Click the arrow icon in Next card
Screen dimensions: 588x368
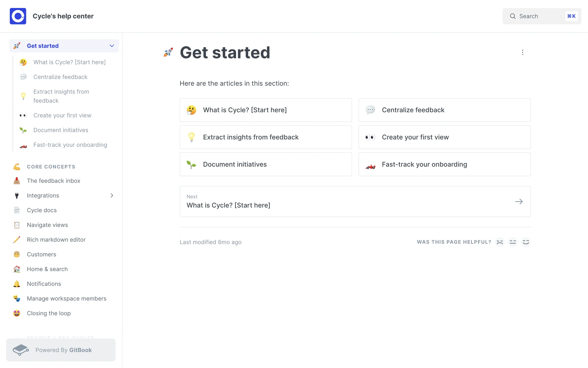coord(519,201)
